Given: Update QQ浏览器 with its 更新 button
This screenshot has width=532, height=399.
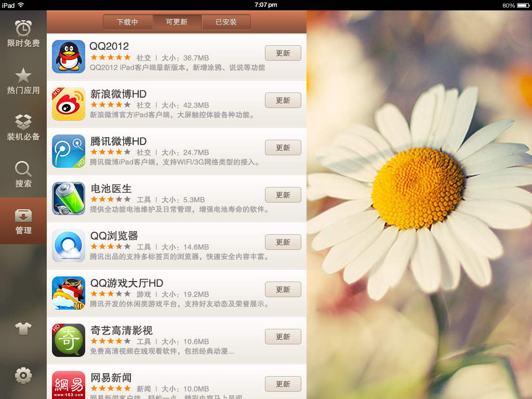Looking at the screenshot, I should (x=283, y=242).
